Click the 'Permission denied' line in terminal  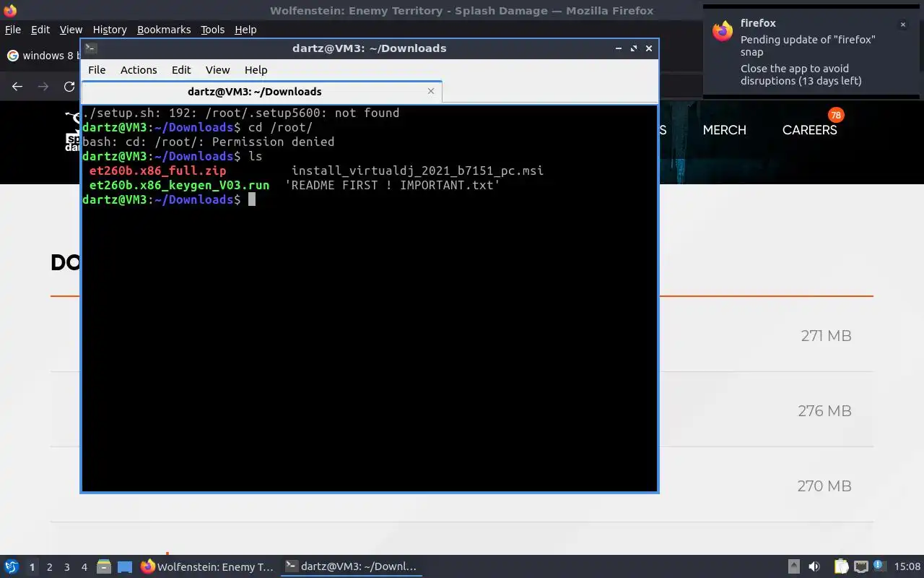(209, 142)
